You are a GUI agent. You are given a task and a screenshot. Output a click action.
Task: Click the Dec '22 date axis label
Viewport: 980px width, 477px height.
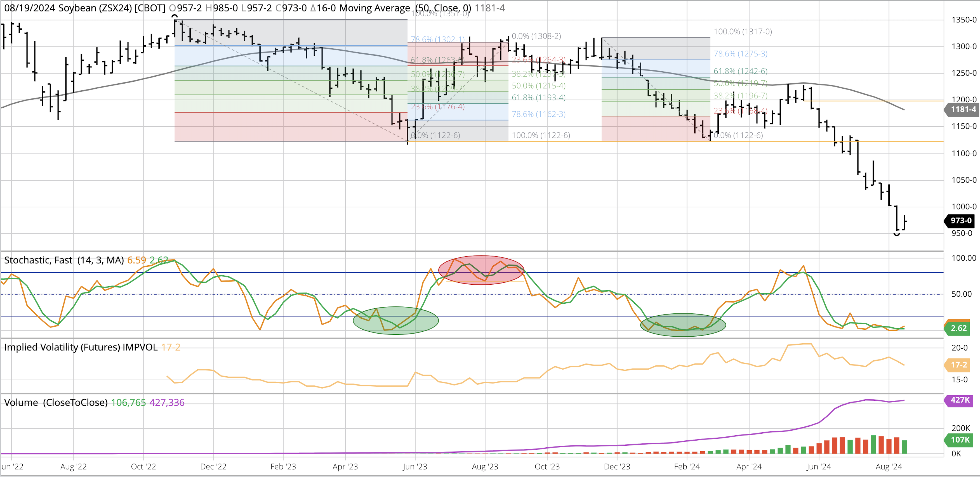point(213,466)
